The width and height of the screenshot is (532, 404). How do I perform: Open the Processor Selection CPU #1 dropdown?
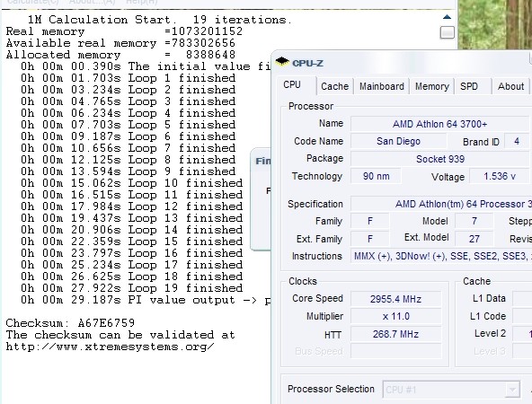pyautogui.click(x=451, y=390)
